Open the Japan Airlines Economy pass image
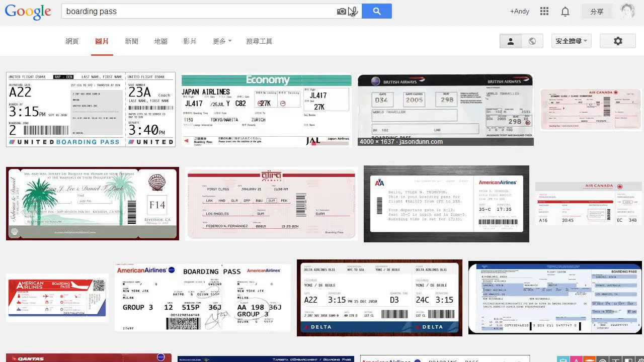 [x=266, y=111]
